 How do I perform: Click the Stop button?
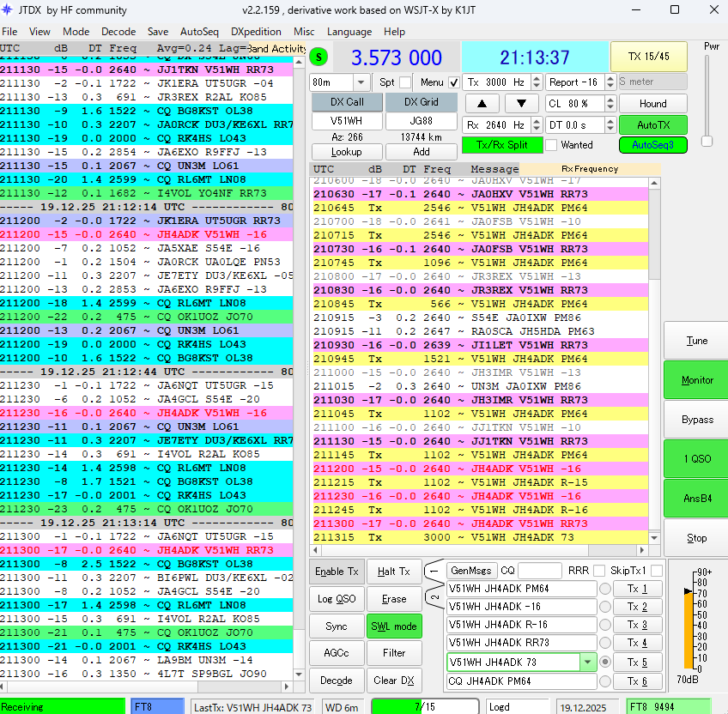coord(696,538)
